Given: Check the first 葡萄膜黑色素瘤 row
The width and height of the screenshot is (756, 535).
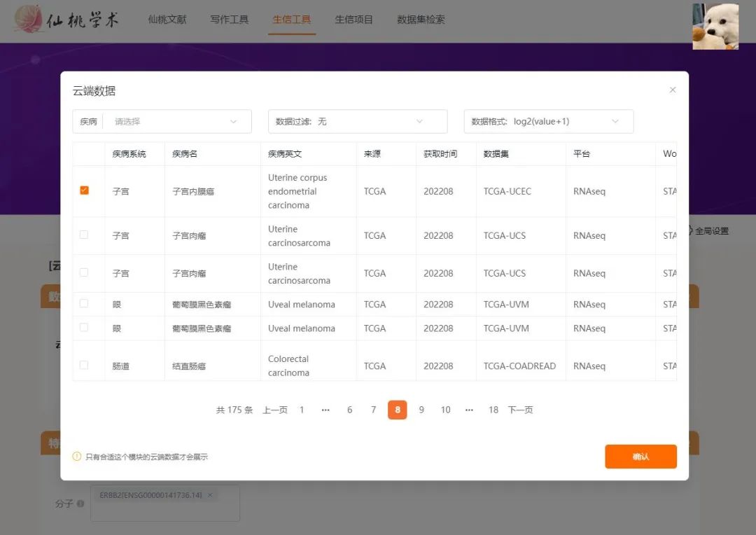Looking at the screenshot, I should tap(84, 303).
